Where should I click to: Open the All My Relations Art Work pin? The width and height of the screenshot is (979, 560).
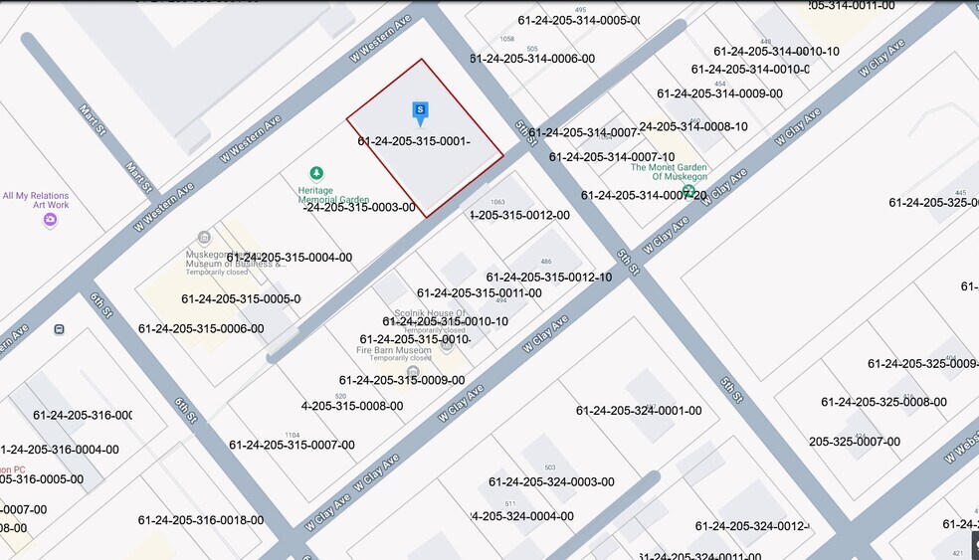[x=50, y=221]
